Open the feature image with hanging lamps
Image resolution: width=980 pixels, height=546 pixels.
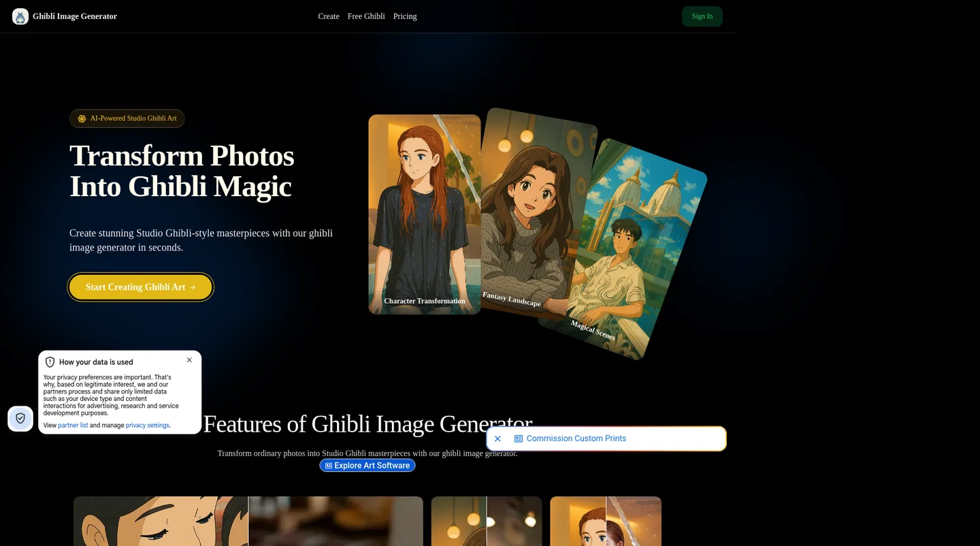coord(487,521)
